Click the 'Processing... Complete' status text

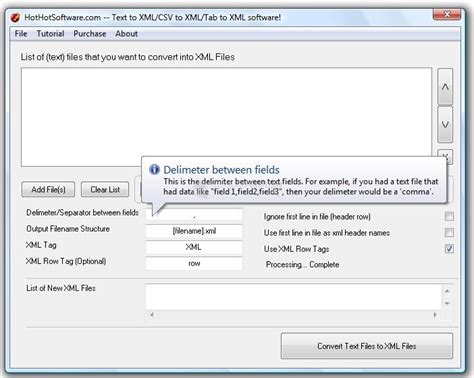coord(303,265)
